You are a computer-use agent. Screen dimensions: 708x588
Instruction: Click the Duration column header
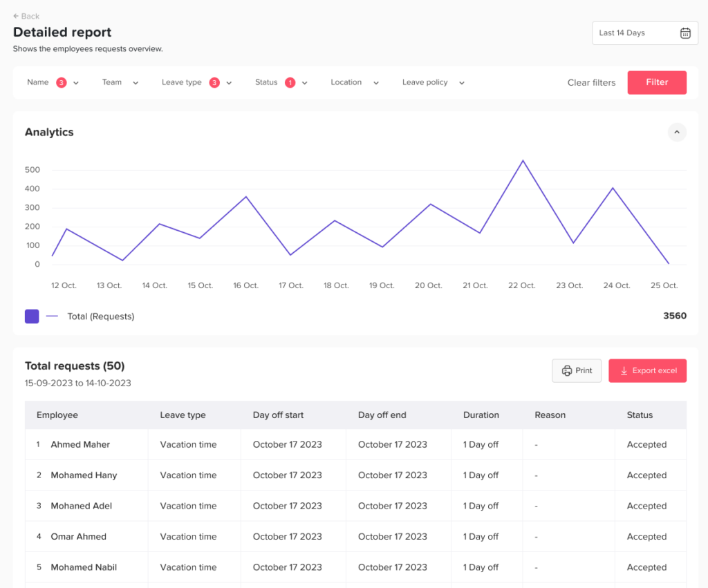(x=481, y=415)
